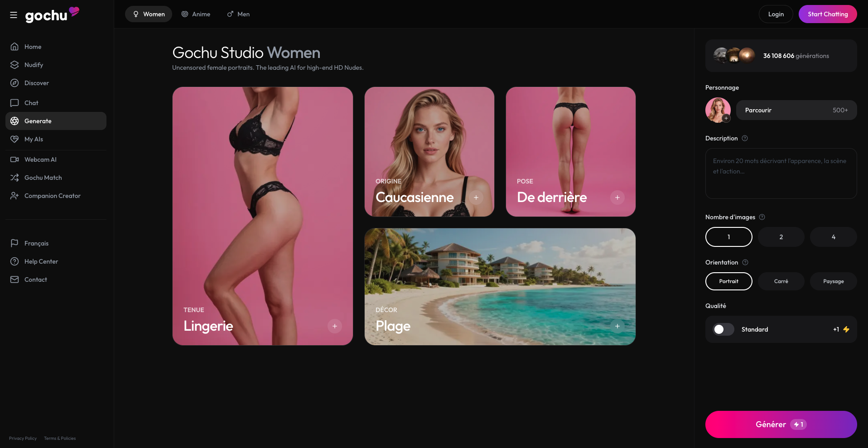Viewport: 868px width, 448px height.
Task: Click the Gochu Match shuffle icon
Action: [14, 178]
